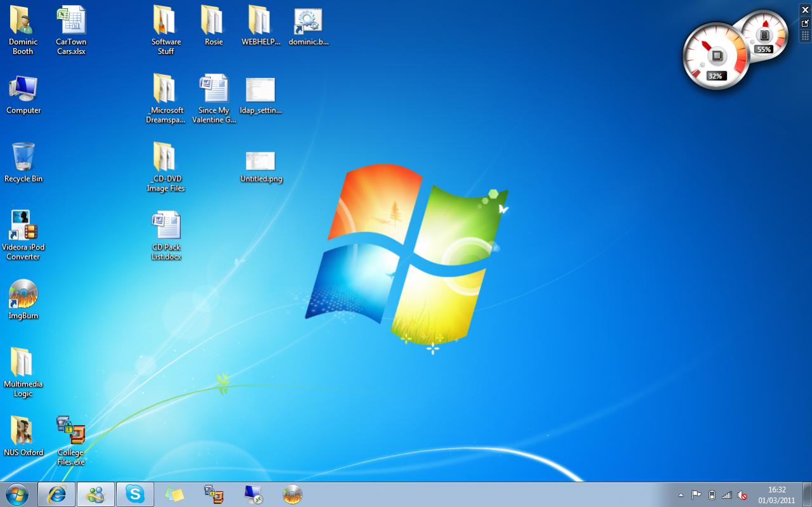Select the ldap_settings image file
The width and height of the screenshot is (812, 507).
tap(260, 95)
